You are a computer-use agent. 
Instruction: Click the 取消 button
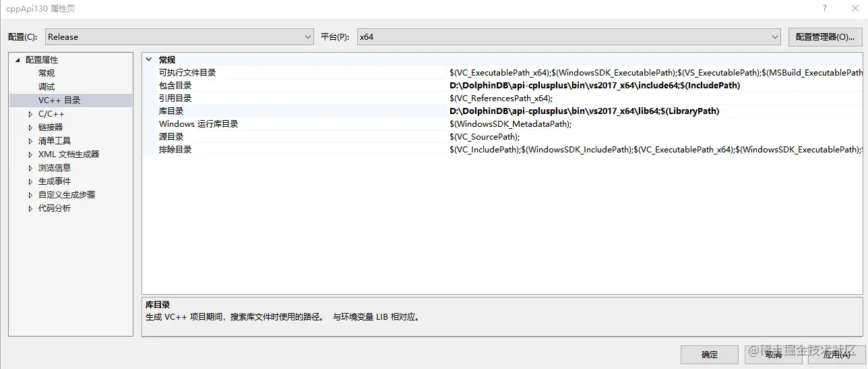[x=773, y=354]
